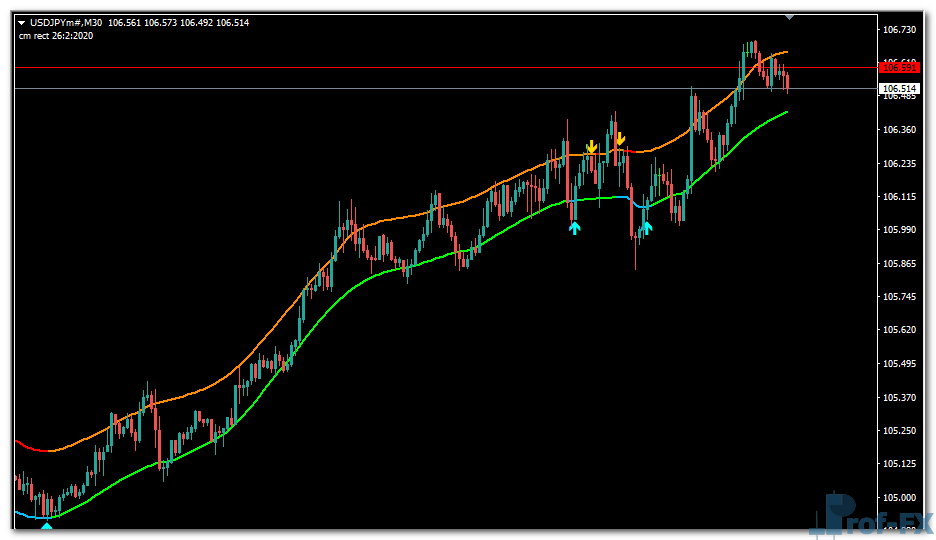The width and height of the screenshot is (936, 540).
Task: Select the red 106.591 price label
Action: pyautogui.click(x=898, y=67)
